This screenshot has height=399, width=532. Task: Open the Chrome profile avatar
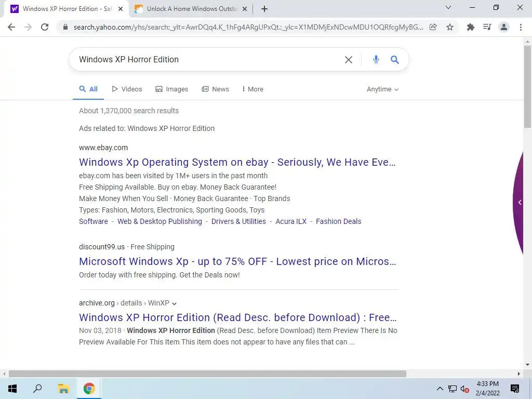(x=504, y=27)
